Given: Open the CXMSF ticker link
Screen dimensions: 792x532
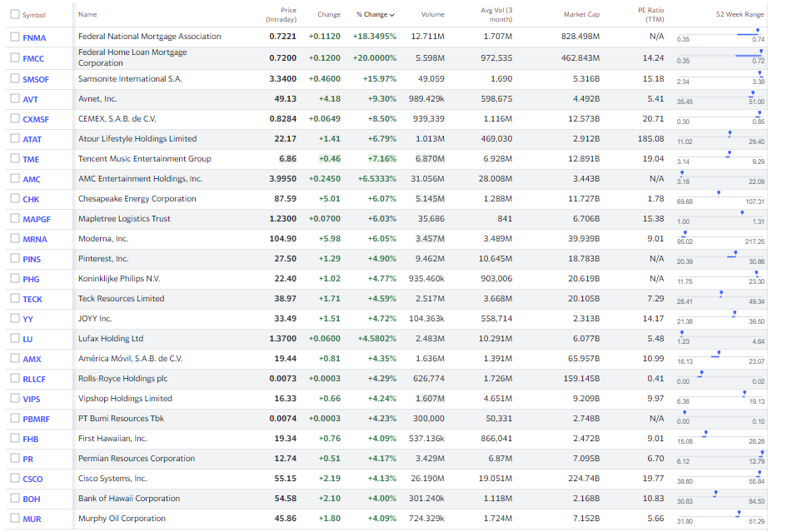Looking at the screenshot, I should coord(36,120).
